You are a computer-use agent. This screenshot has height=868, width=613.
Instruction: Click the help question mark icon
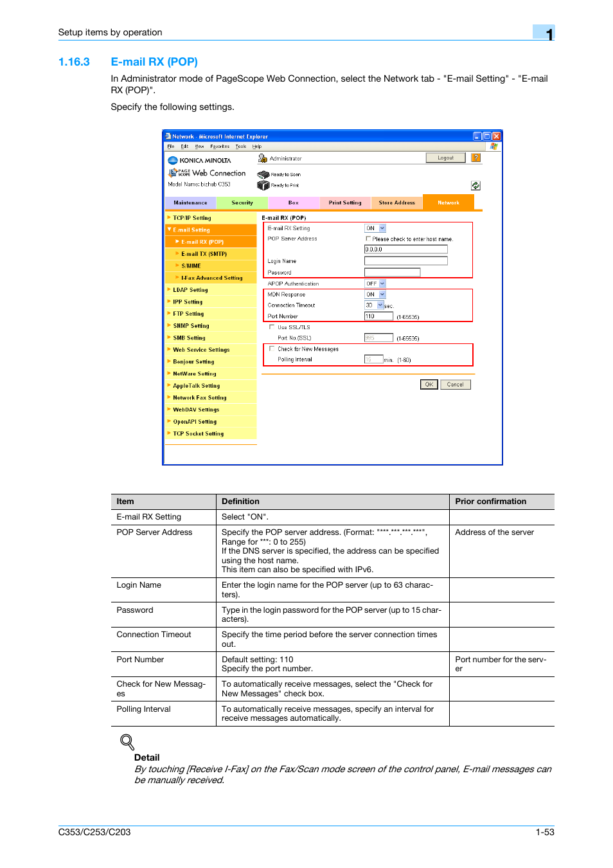coord(475,158)
